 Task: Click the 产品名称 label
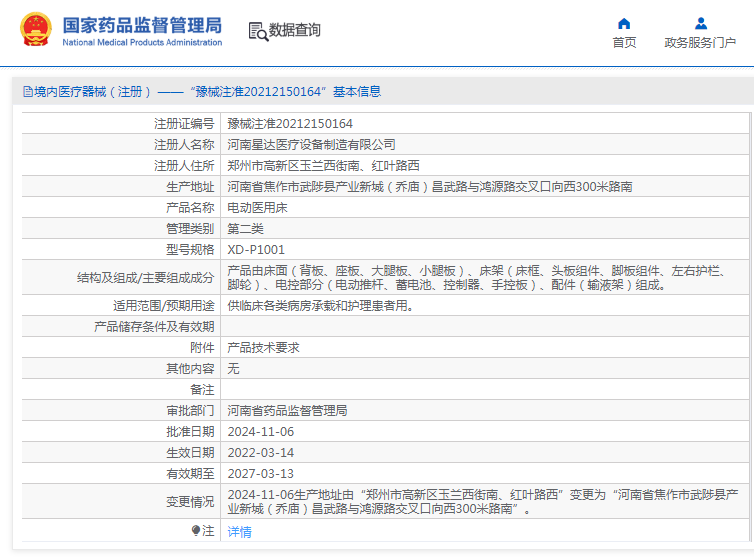[x=190, y=208]
